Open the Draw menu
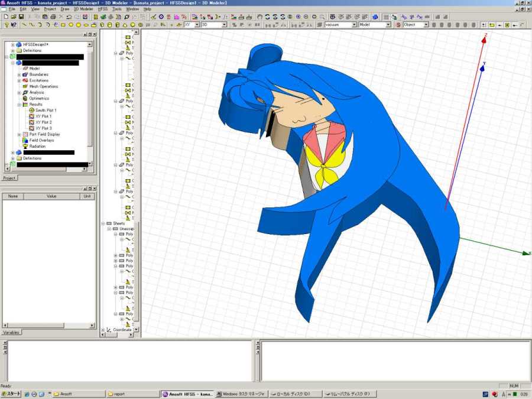Screen dimensions: 532x399 coord(65,9)
